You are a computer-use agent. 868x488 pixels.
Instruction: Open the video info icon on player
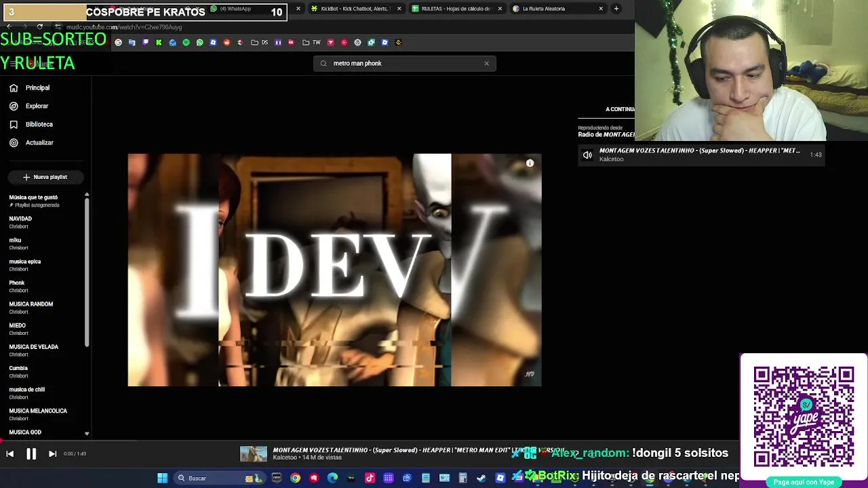[x=530, y=163]
